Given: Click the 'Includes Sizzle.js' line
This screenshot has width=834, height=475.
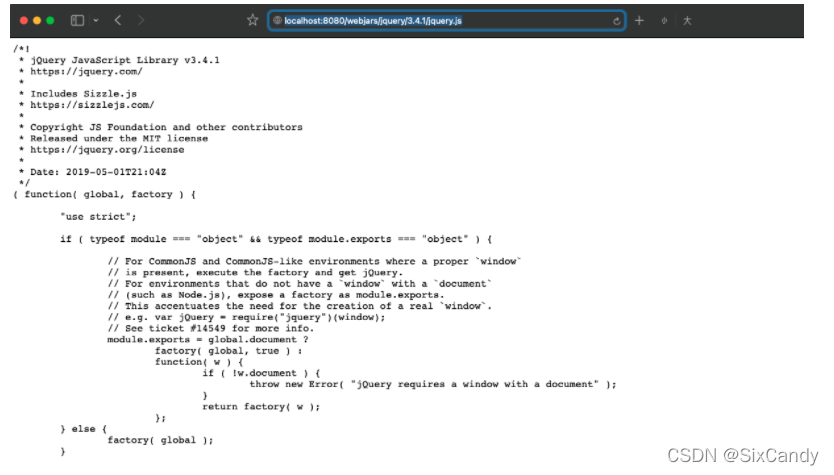Looking at the screenshot, I should point(84,94).
